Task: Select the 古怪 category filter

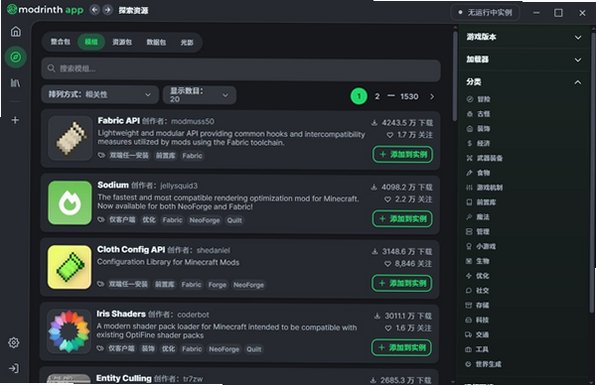Action: (x=478, y=114)
